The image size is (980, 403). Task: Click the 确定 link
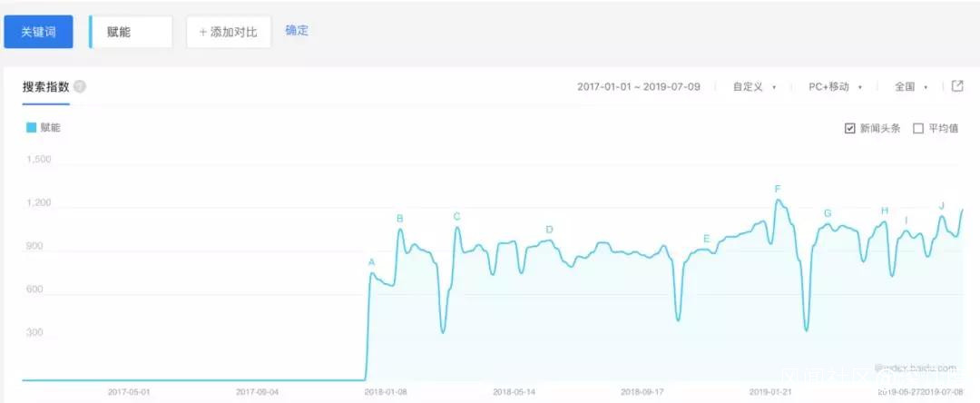297,30
